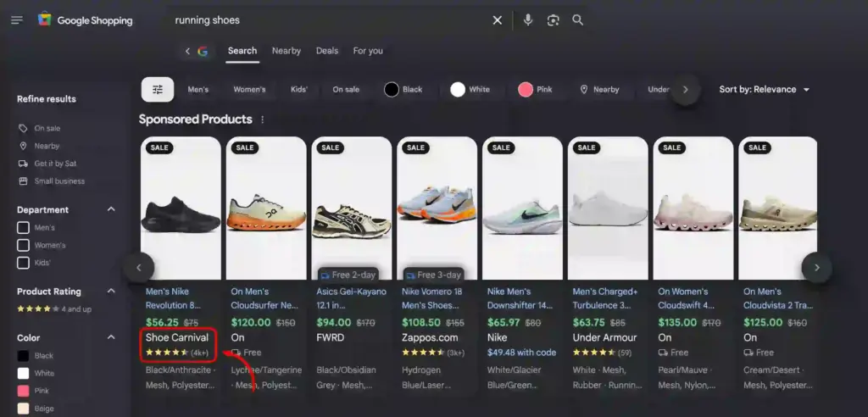Clear the search box with X

(x=497, y=20)
